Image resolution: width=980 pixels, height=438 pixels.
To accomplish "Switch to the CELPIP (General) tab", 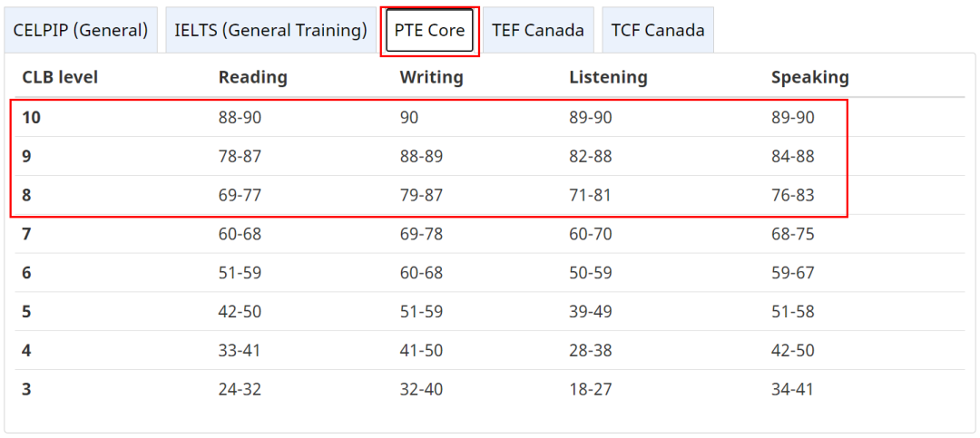I will [x=81, y=30].
